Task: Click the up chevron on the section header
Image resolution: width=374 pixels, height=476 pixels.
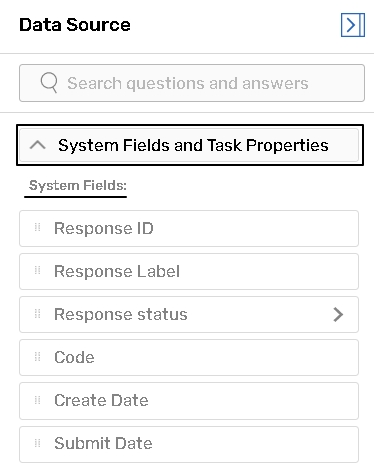Action: [x=38, y=145]
